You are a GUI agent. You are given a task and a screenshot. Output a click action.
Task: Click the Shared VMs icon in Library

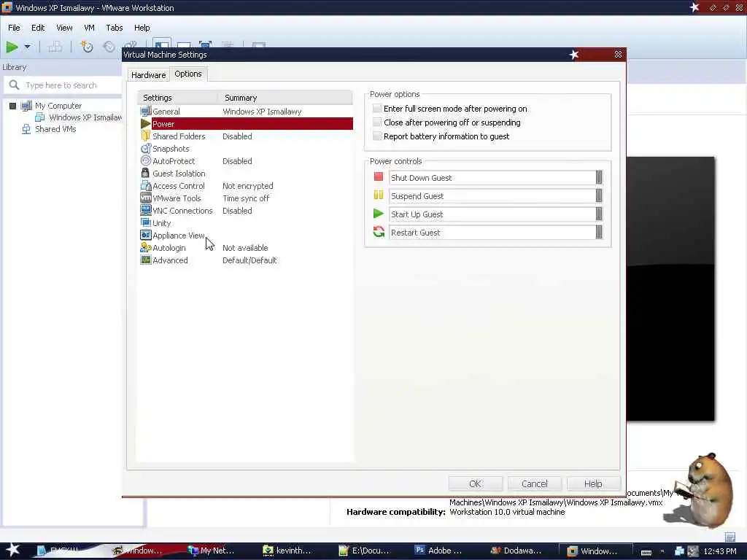click(26, 129)
